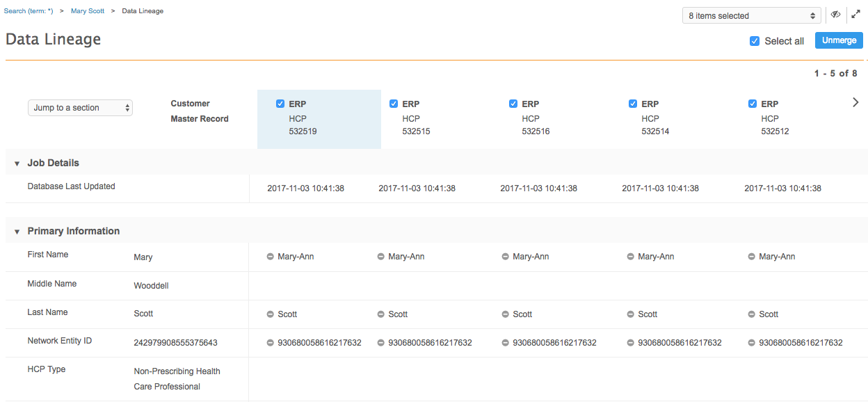The image size is (868, 402).
Task: Collapse the Primary Information section
Action: coord(17,232)
